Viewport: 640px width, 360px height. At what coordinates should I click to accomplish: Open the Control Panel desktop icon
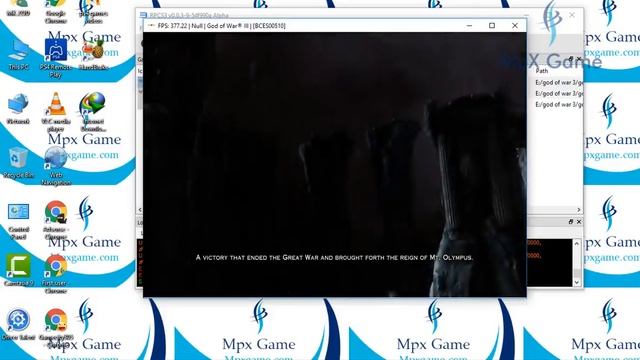18,220
